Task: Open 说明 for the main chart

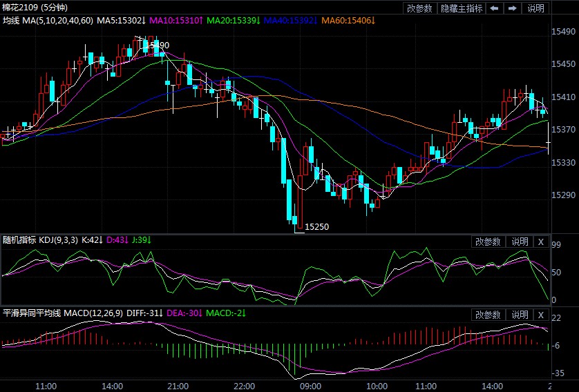Action: (x=535, y=8)
